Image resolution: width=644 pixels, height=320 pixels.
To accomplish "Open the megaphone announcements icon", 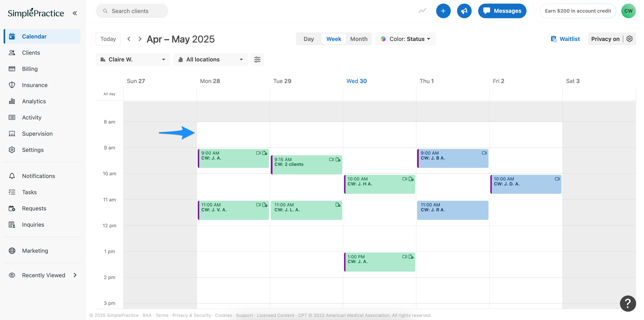I will click(464, 11).
